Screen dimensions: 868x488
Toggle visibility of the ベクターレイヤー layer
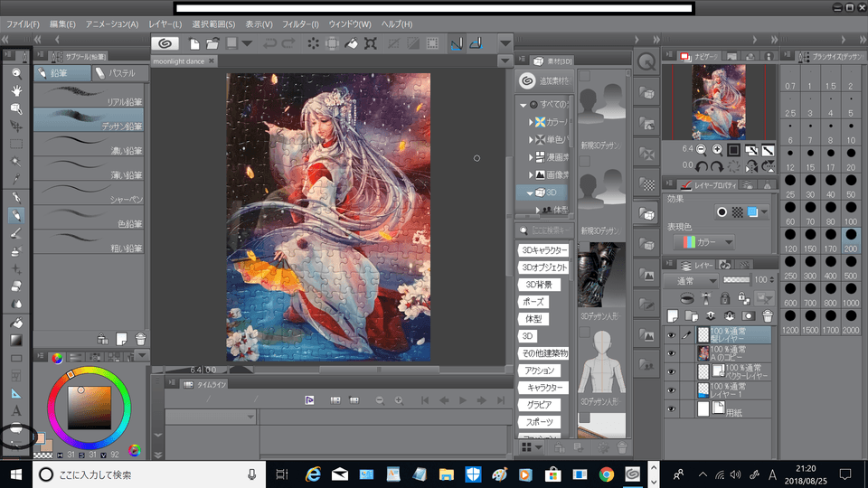(671, 371)
